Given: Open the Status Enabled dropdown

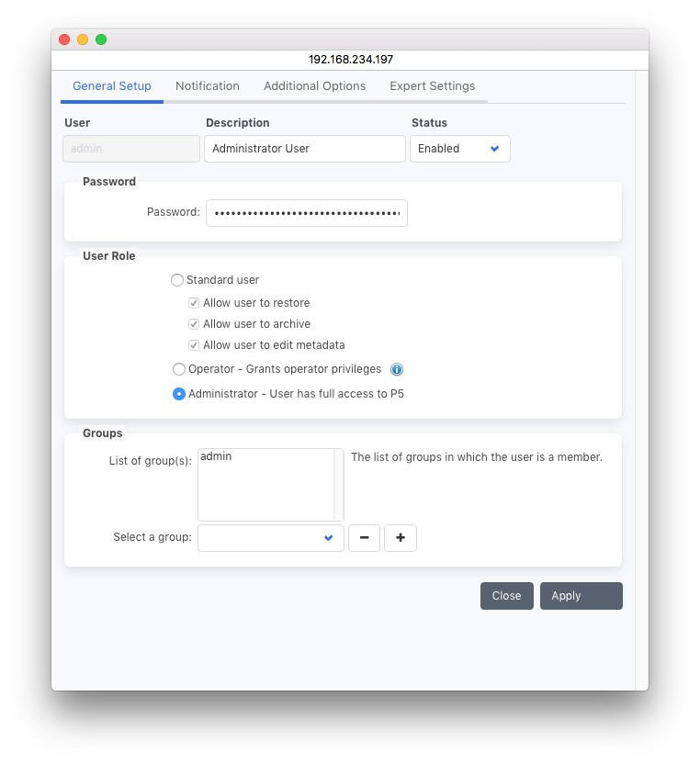Looking at the screenshot, I should point(459,149).
